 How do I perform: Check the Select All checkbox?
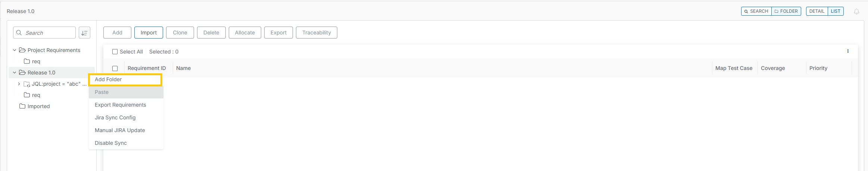[115, 52]
